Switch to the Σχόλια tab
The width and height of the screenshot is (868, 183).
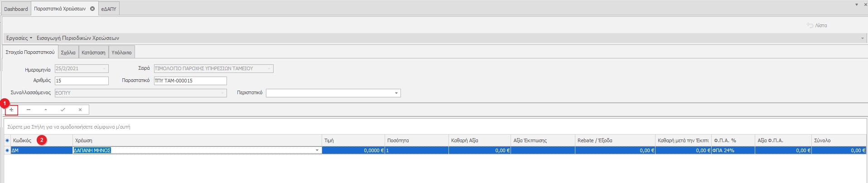(68, 53)
